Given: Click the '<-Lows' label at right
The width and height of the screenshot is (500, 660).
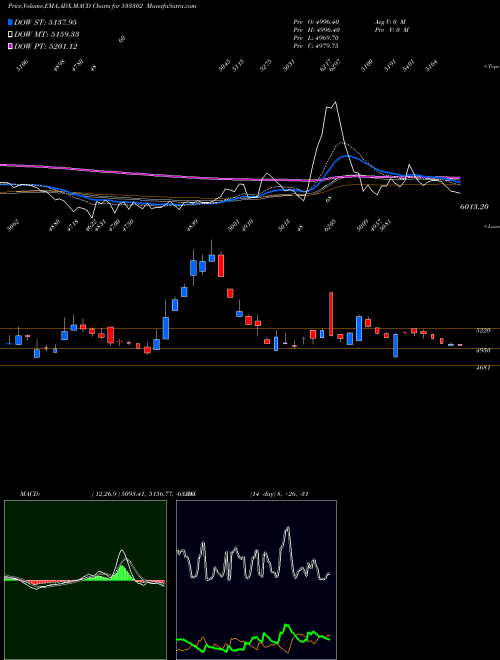Looking at the screenshot, I should [x=491, y=226].
